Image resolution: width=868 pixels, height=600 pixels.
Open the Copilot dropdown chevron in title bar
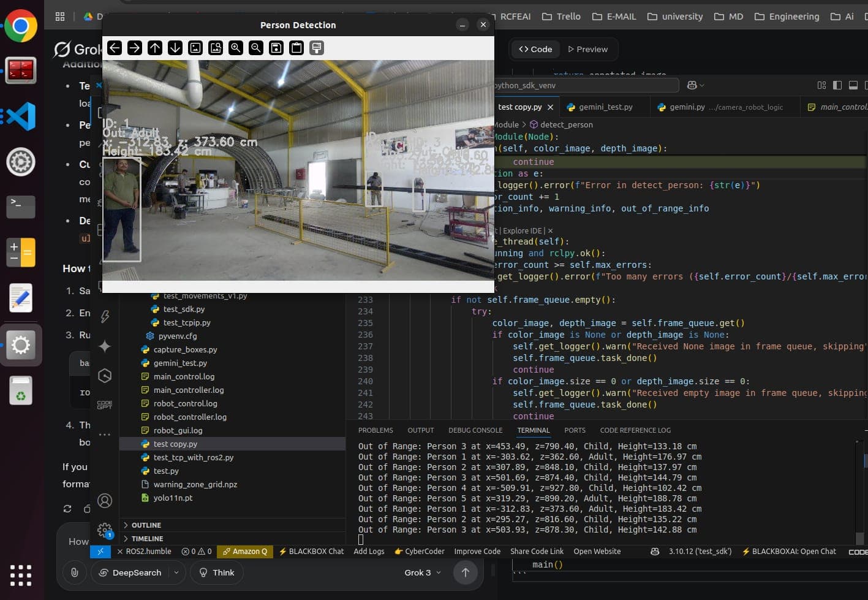702,85
